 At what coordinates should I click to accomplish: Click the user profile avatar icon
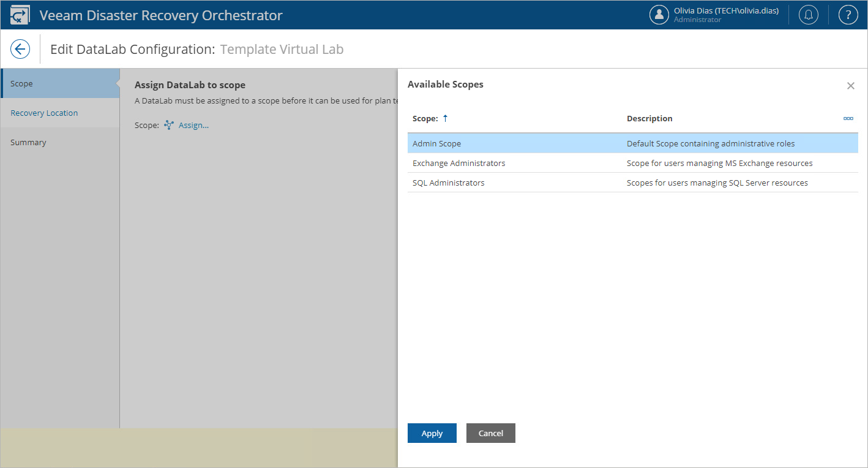click(659, 15)
